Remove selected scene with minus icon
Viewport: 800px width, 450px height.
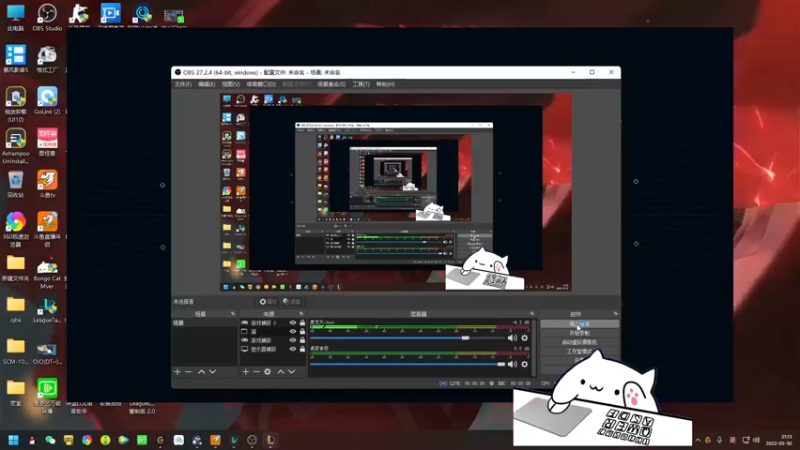tap(188, 371)
